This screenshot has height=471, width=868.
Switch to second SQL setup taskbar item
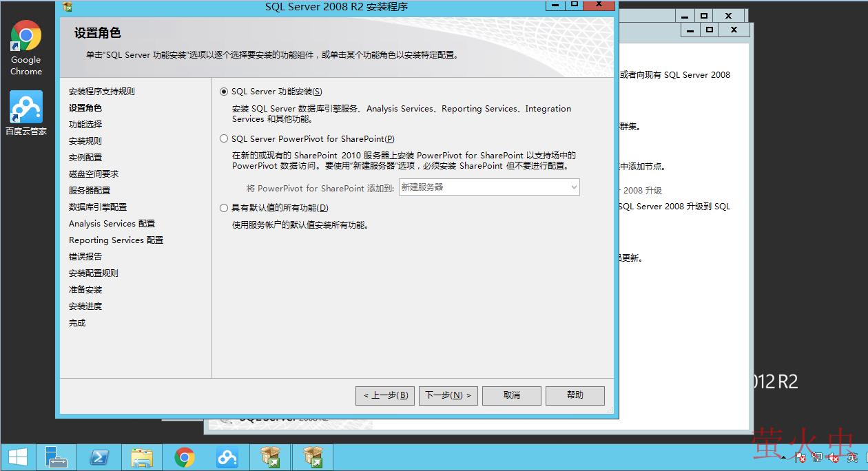pyautogui.click(x=313, y=457)
